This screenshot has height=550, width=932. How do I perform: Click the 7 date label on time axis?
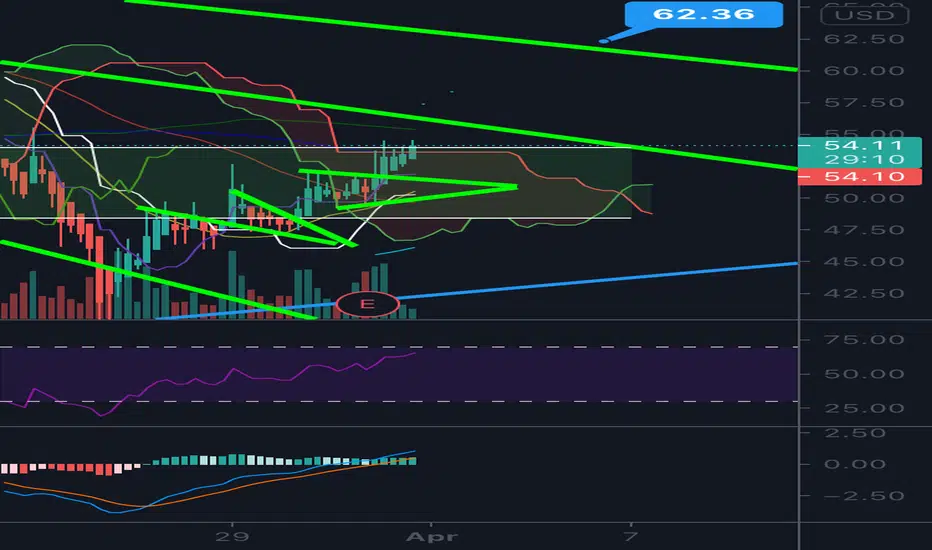click(x=631, y=536)
